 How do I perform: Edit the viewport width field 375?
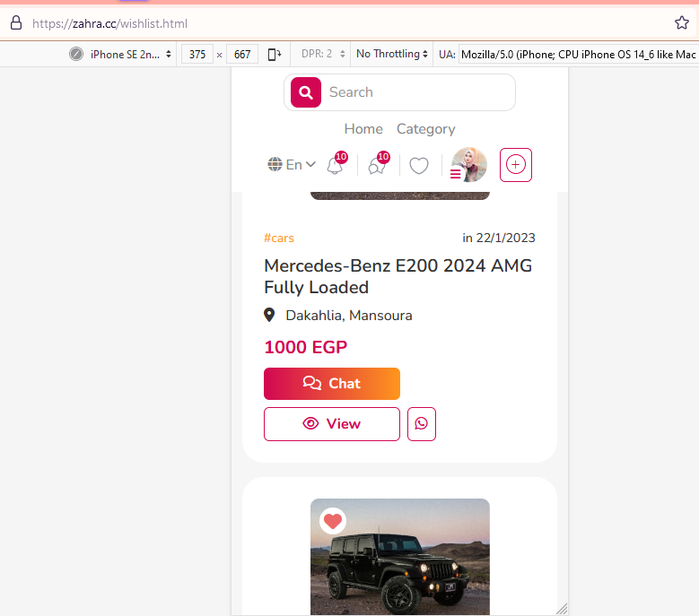pos(197,55)
